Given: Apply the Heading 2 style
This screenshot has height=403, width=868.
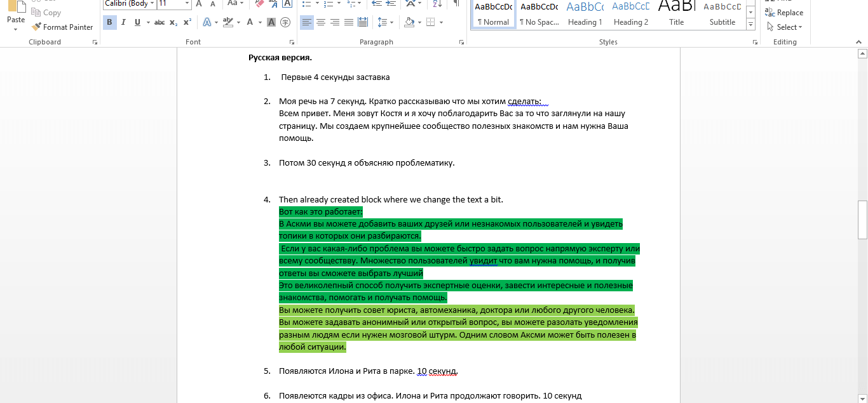Looking at the screenshot, I should click(x=631, y=14).
